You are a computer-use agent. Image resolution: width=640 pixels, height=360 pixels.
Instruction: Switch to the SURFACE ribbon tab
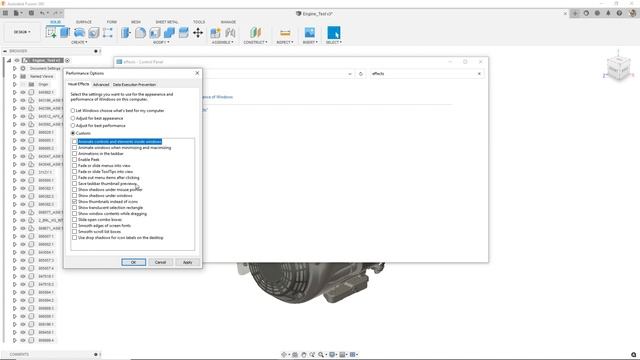click(x=84, y=22)
